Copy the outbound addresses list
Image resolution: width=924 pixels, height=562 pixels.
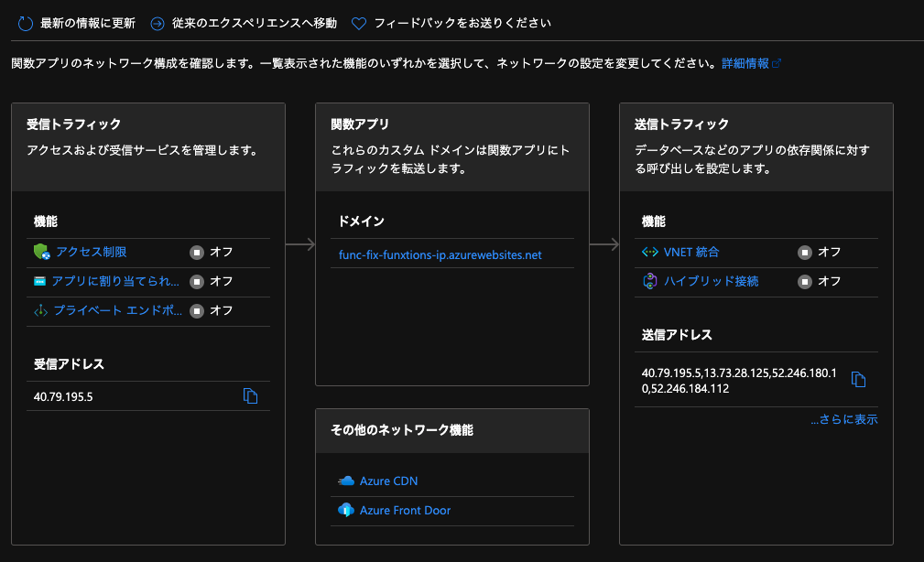(859, 379)
